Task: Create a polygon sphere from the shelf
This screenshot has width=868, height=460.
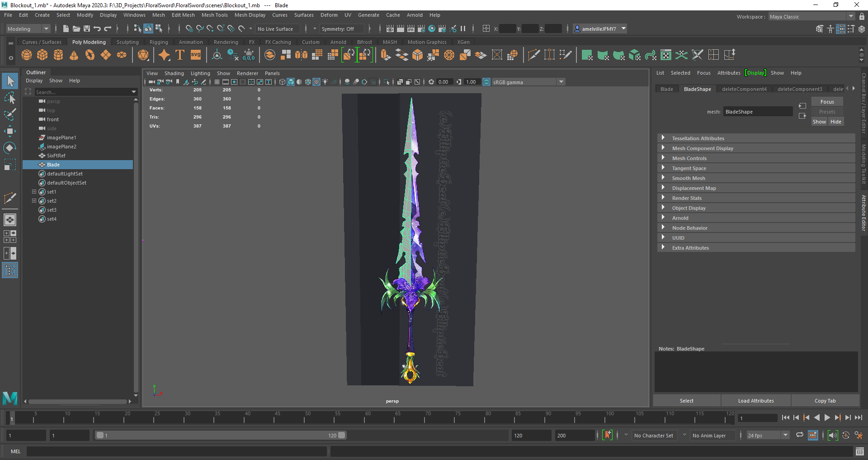Action: (x=27, y=55)
